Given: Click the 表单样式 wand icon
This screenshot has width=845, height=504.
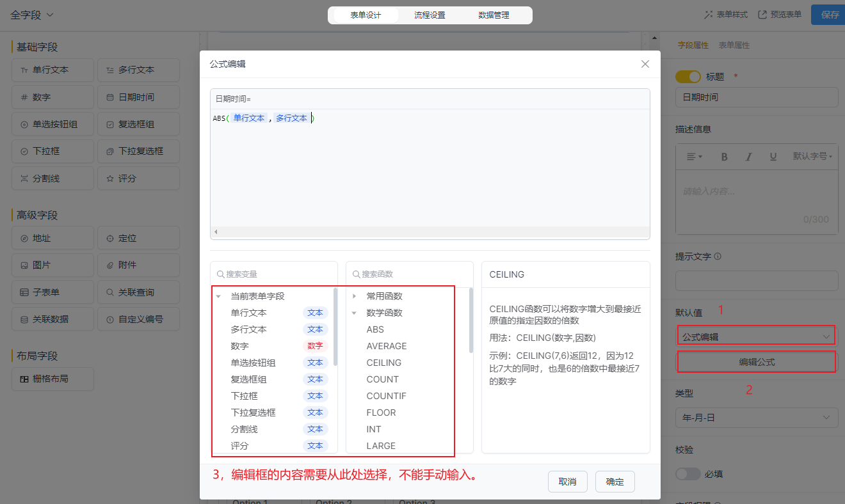Looking at the screenshot, I should (x=709, y=14).
